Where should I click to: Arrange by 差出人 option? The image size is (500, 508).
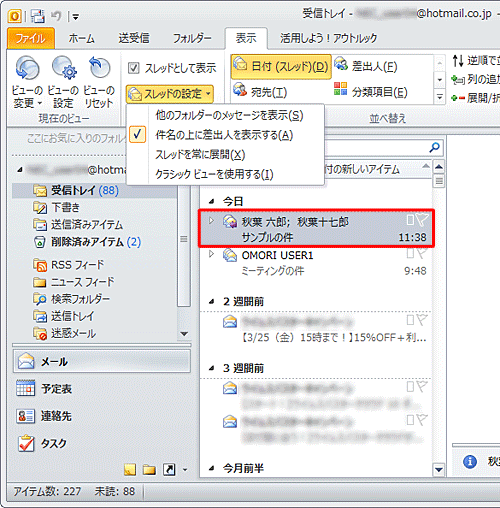click(366, 66)
